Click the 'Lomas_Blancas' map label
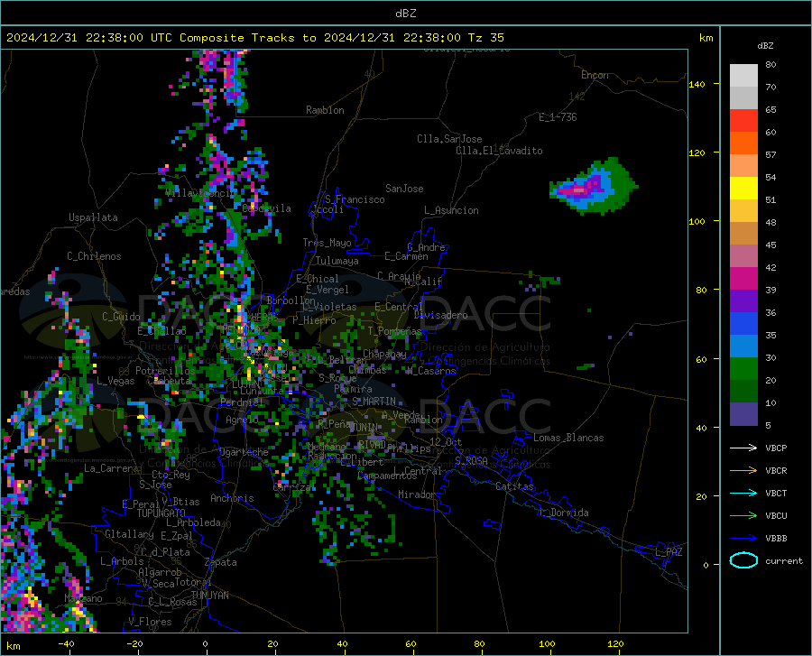The height and width of the screenshot is (656, 812). click(x=568, y=438)
